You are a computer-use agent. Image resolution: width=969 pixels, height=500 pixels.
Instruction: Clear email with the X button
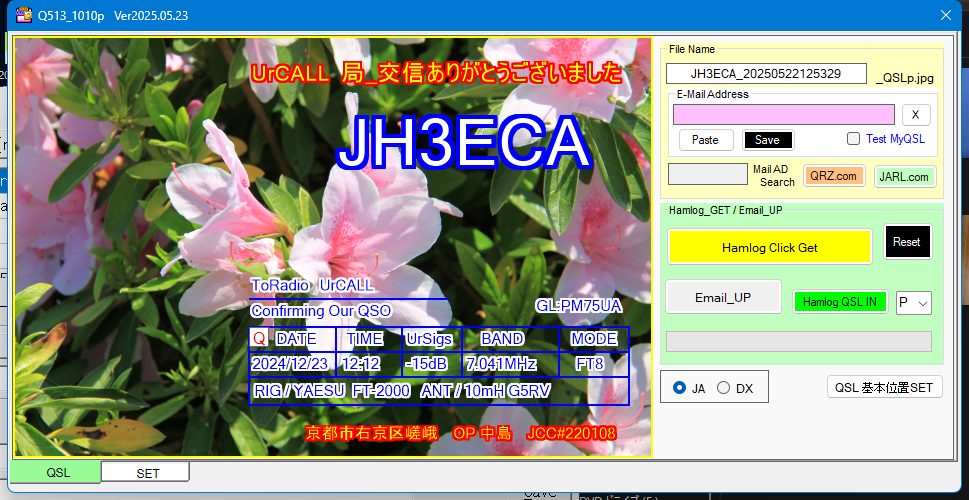coord(916,114)
